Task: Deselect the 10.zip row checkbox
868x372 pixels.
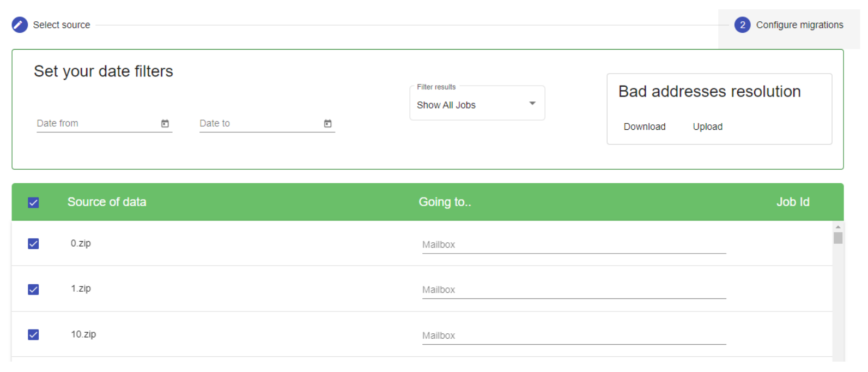Action: [33, 334]
